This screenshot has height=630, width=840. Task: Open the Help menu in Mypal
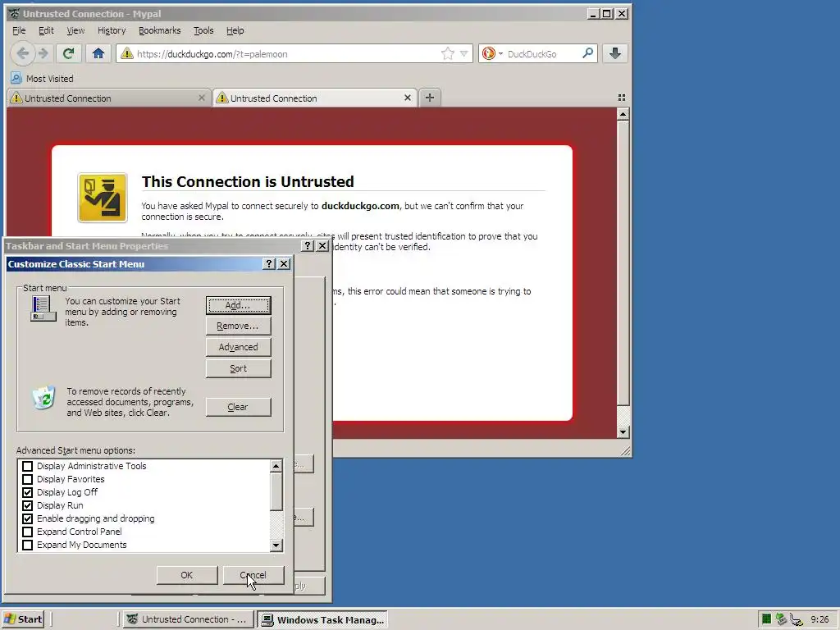[x=235, y=30]
